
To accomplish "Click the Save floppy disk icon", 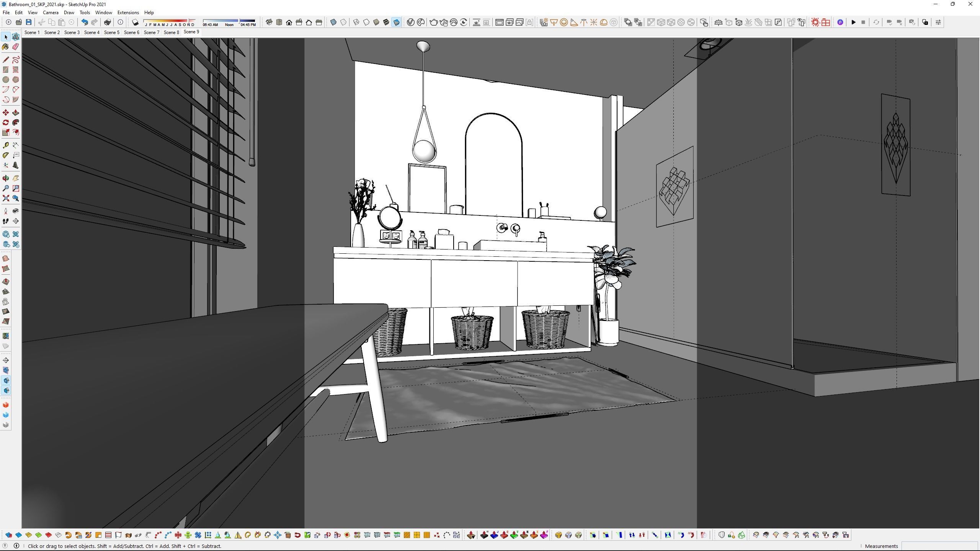I will coord(29,22).
